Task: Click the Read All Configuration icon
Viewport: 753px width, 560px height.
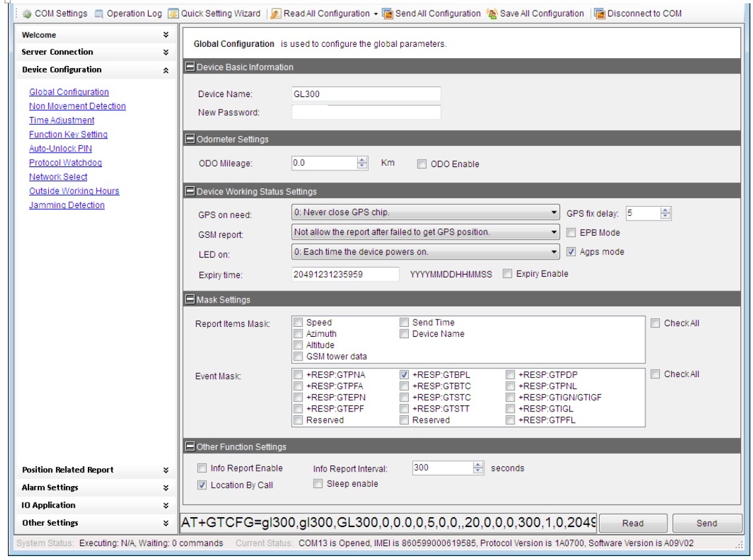Action: [276, 13]
